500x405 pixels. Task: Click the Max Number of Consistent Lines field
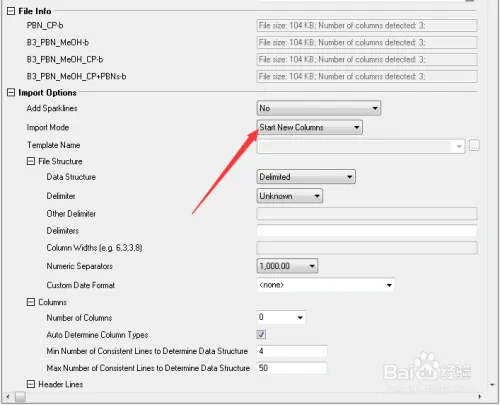292,368
